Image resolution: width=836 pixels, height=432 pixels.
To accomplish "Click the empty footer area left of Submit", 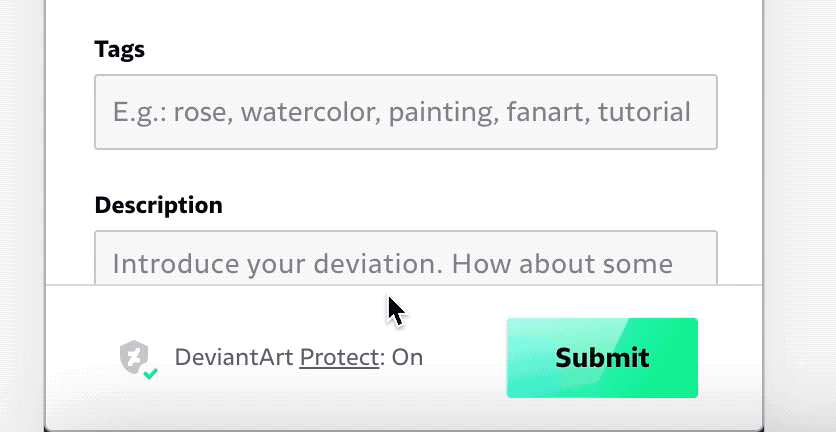I will [x=464, y=357].
